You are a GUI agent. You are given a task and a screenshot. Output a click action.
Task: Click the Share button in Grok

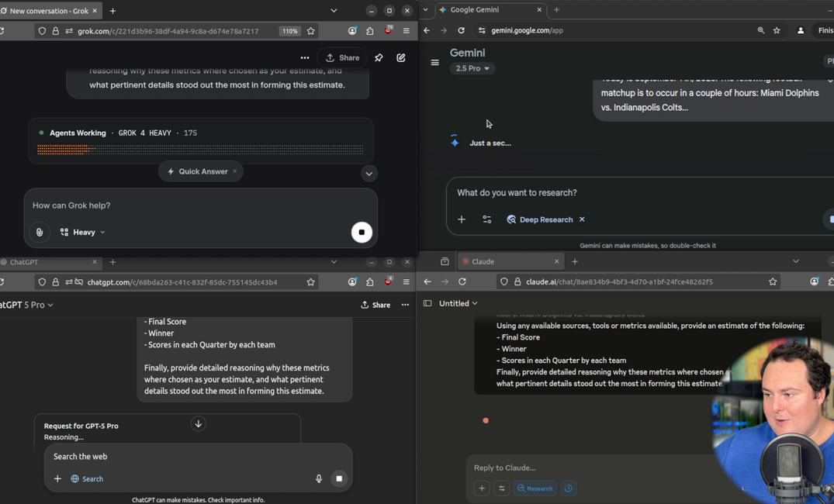pos(343,58)
